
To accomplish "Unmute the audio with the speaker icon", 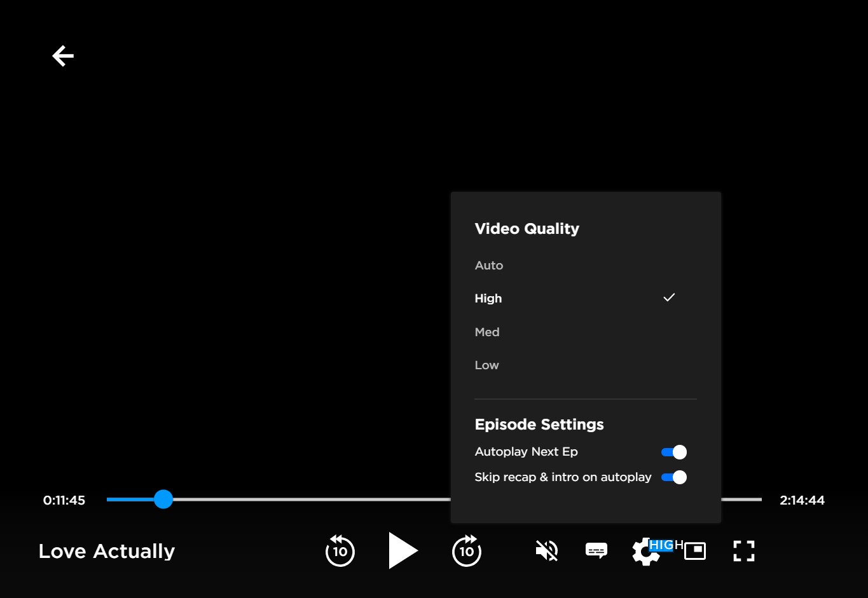I will tap(547, 550).
